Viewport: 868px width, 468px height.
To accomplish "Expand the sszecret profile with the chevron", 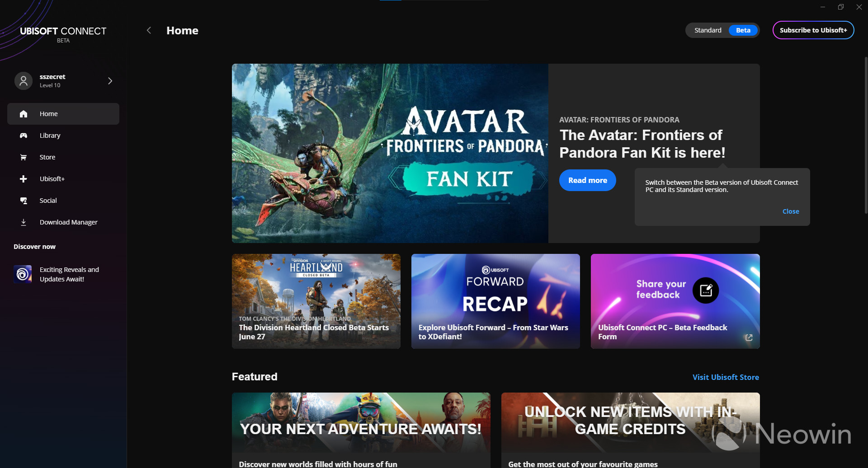I will (110, 80).
